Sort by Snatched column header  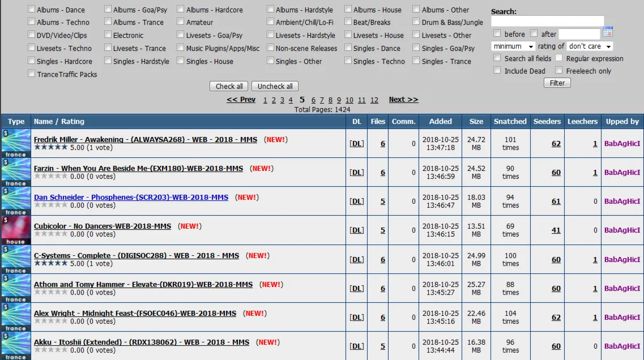point(510,121)
